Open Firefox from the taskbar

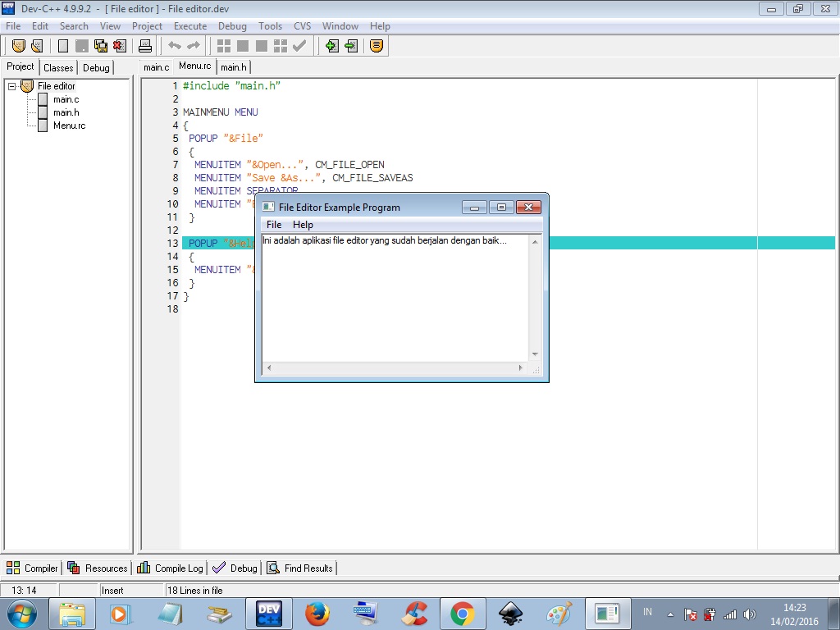click(x=317, y=614)
